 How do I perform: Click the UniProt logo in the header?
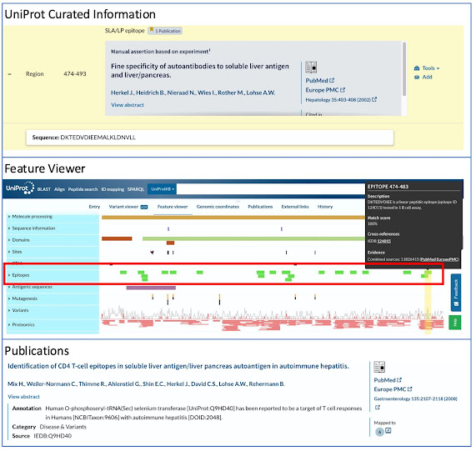click(20, 188)
